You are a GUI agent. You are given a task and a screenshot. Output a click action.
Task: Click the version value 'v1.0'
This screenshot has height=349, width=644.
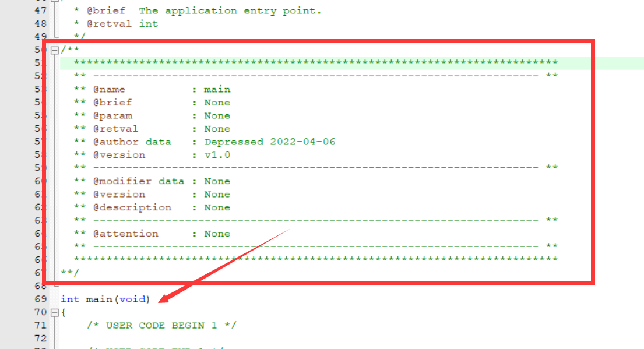tap(217, 155)
